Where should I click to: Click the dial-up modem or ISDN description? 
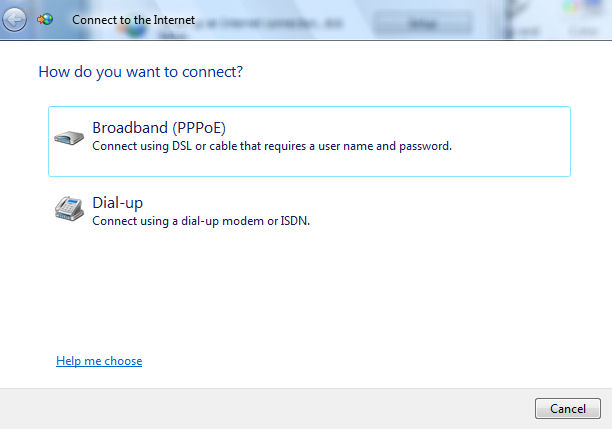pyautogui.click(x=201, y=221)
